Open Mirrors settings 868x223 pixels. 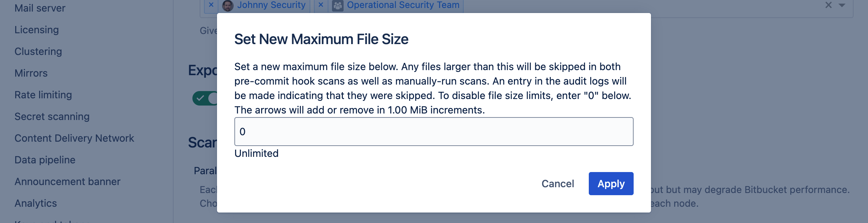[31, 73]
